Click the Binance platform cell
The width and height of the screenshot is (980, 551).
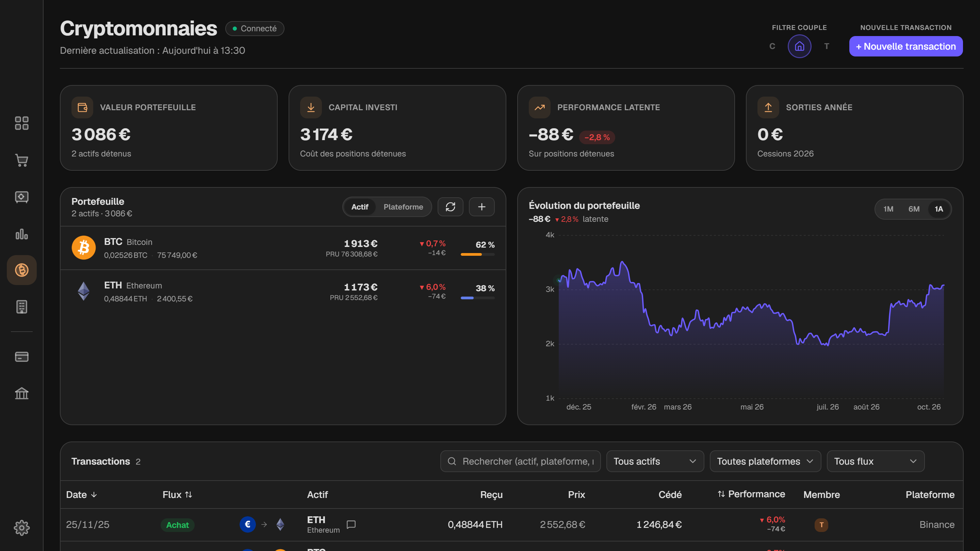point(937,524)
